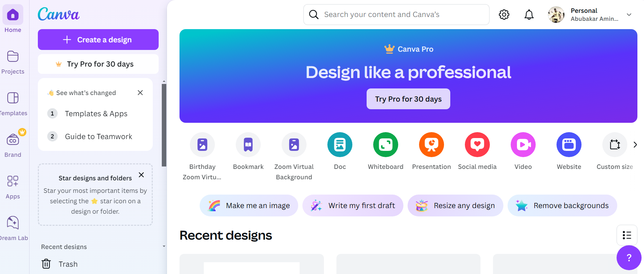
Task: Click the sidebar scroll down arrow
Action: (164, 246)
